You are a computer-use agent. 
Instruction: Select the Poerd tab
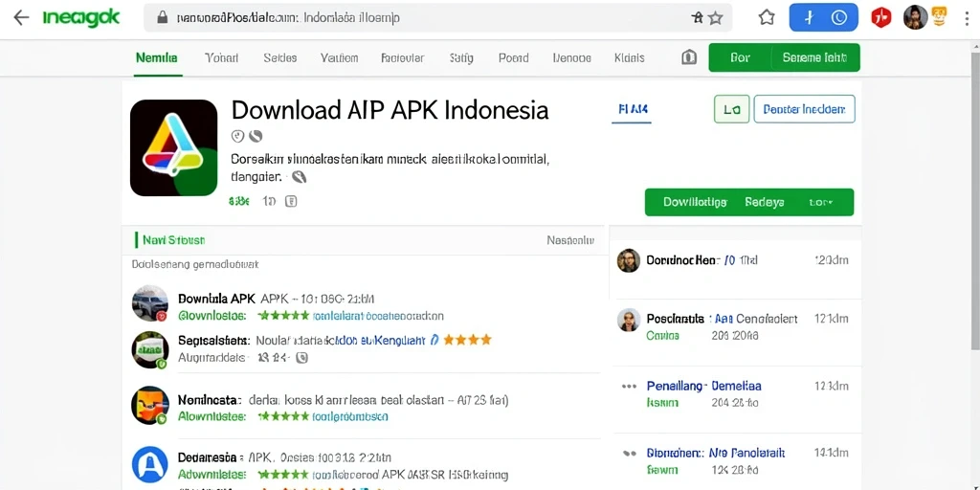tap(513, 58)
